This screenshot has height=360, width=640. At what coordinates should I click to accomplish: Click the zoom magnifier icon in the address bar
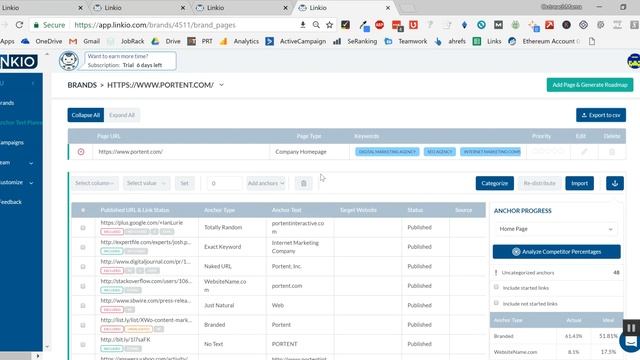(316, 25)
